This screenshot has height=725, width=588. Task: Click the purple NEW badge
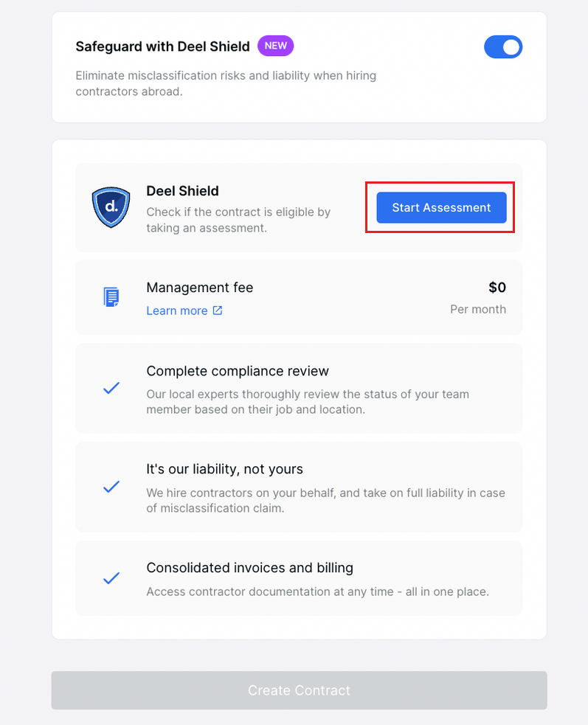(275, 46)
